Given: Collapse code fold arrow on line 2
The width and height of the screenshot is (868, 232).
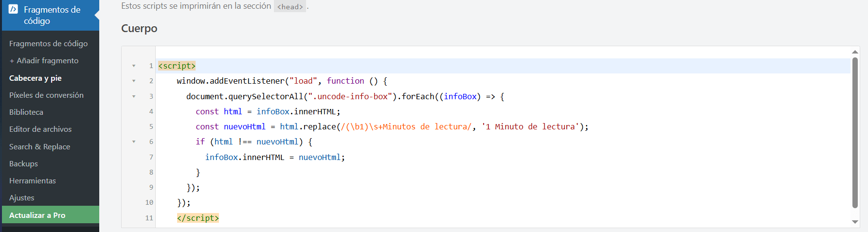Looking at the screenshot, I should pyautogui.click(x=134, y=81).
